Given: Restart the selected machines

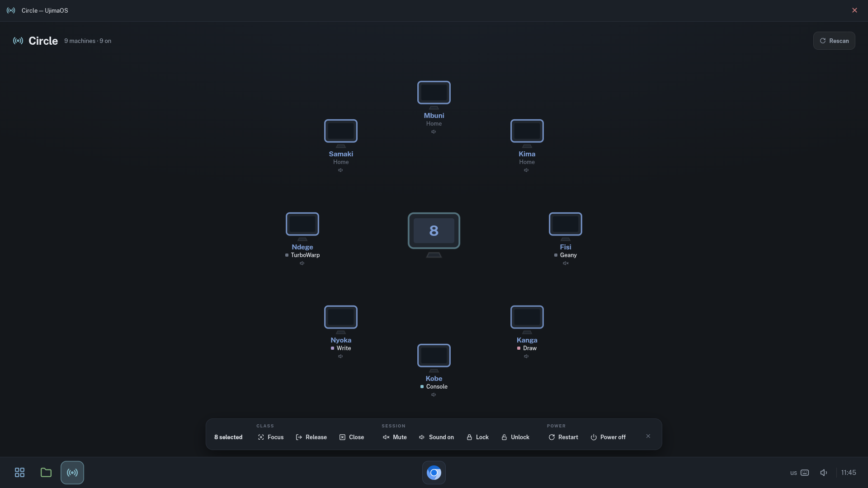Looking at the screenshot, I should point(563,437).
